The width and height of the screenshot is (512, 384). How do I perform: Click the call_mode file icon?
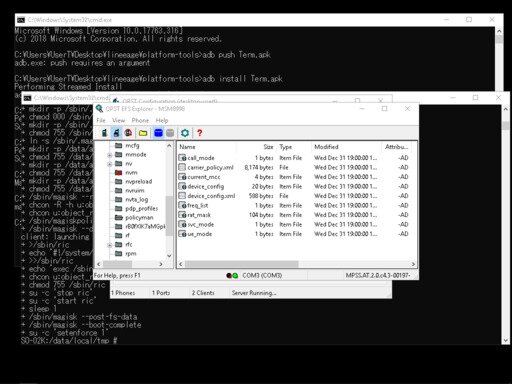tap(182, 158)
